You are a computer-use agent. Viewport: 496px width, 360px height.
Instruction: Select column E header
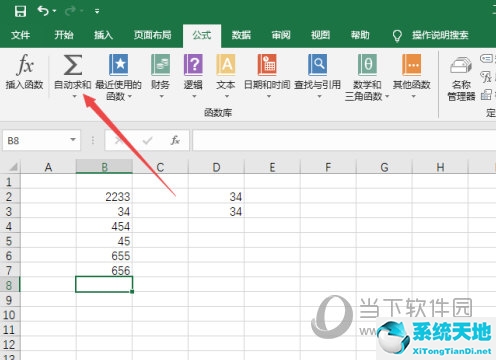tap(272, 167)
